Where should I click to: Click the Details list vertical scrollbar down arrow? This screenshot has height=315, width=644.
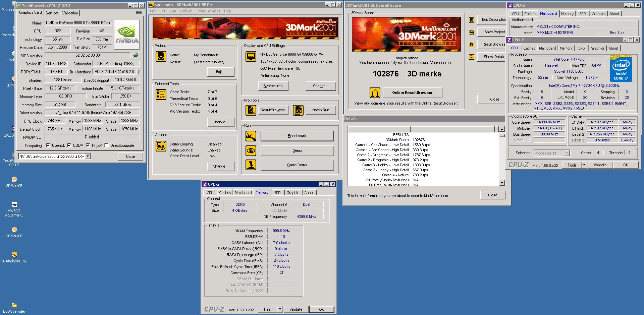502,183
